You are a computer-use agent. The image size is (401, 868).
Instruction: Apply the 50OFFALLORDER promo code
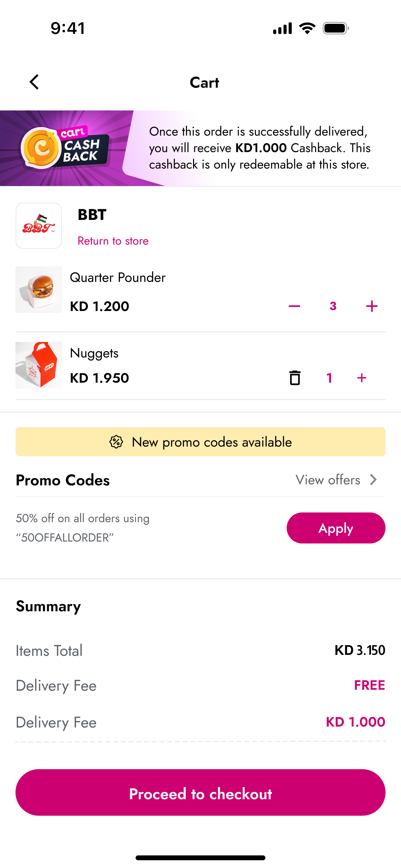coord(336,528)
